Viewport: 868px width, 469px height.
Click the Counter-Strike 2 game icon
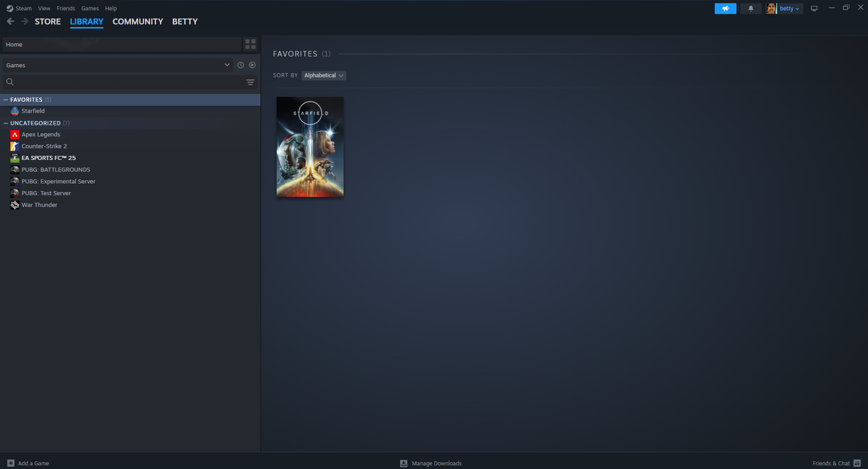(x=15, y=146)
